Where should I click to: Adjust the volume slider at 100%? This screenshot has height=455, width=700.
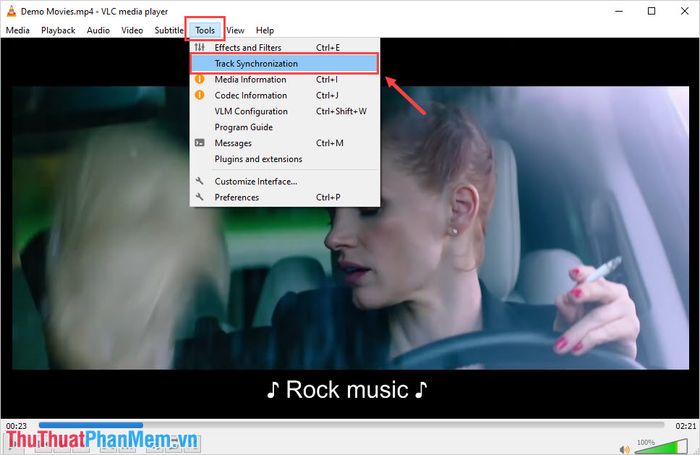click(x=661, y=446)
